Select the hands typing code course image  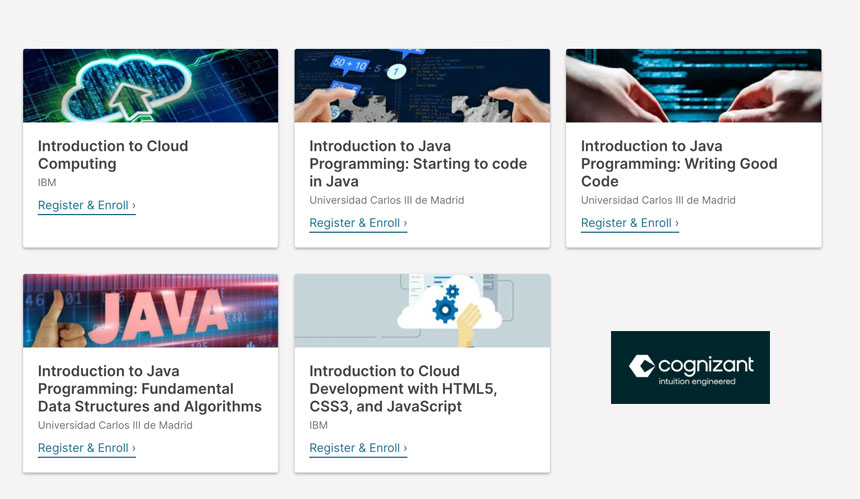pos(694,86)
